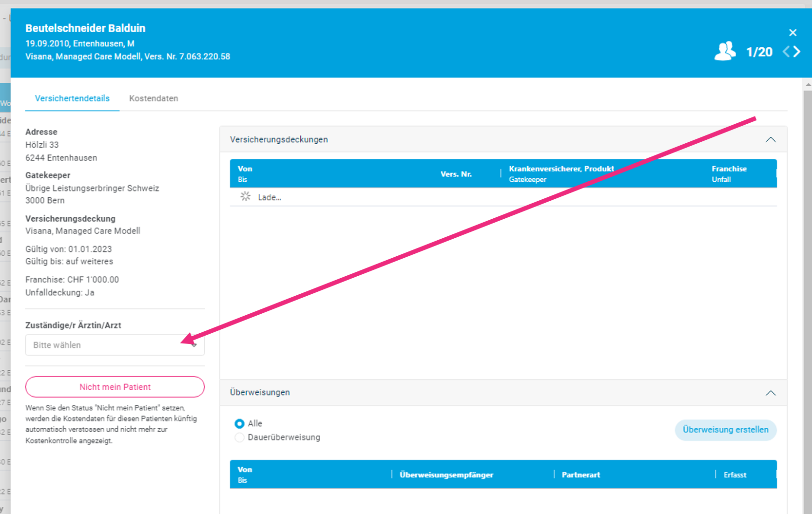
Task: Click the vertical scrollbar track of the dialog
Action: pos(808,302)
